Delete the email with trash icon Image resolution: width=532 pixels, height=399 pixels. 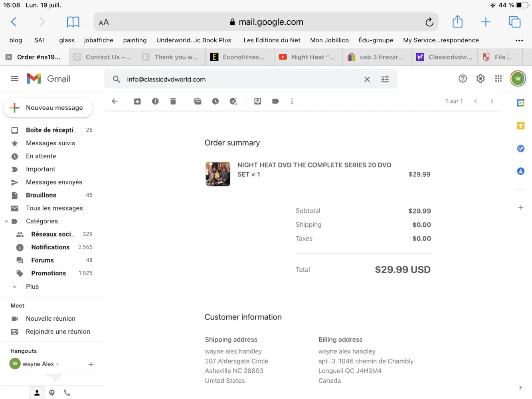pos(173,101)
